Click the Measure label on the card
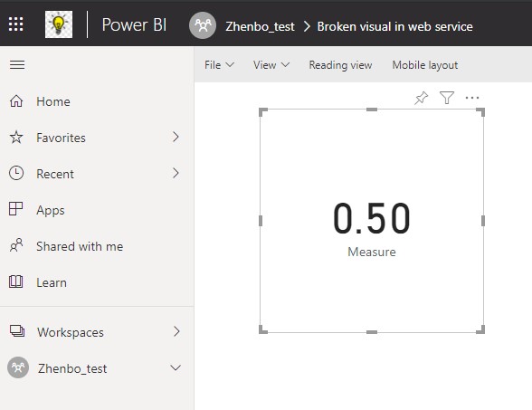The height and width of the screenshot is (410, 532). (372, 252)
